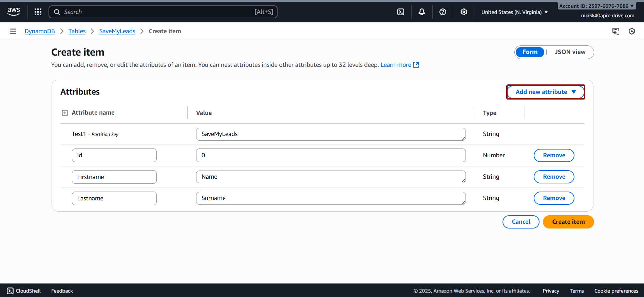Viewport: 644px width, 297px height.
Task: Click the AWS logo home icon
Action: point(14,12)
